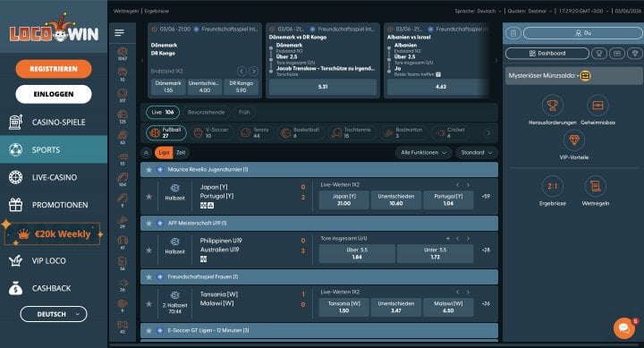The image size is (644, 348).
Task: Select the sport icon with count 1067
Action: pyautogui.click(x=123, y=54)
